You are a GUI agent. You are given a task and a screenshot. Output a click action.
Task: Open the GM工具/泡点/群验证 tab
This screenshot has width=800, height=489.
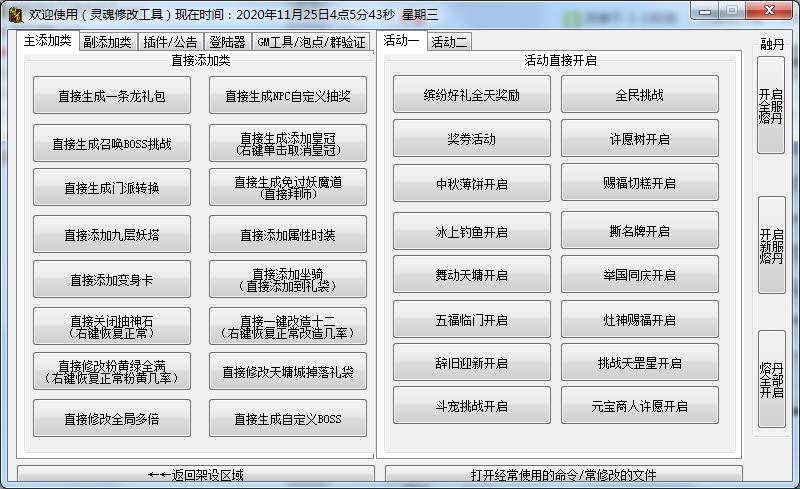pyautogui.click(x=311, y=41)
